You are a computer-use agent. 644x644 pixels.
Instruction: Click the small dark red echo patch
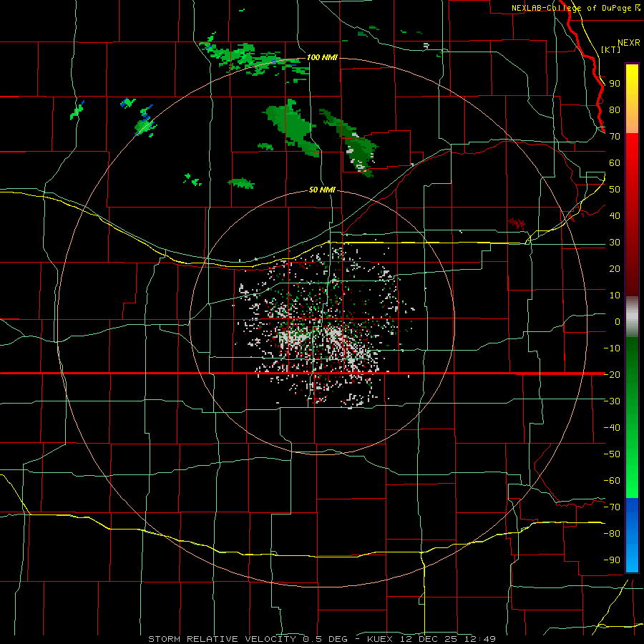click(517, 223)
